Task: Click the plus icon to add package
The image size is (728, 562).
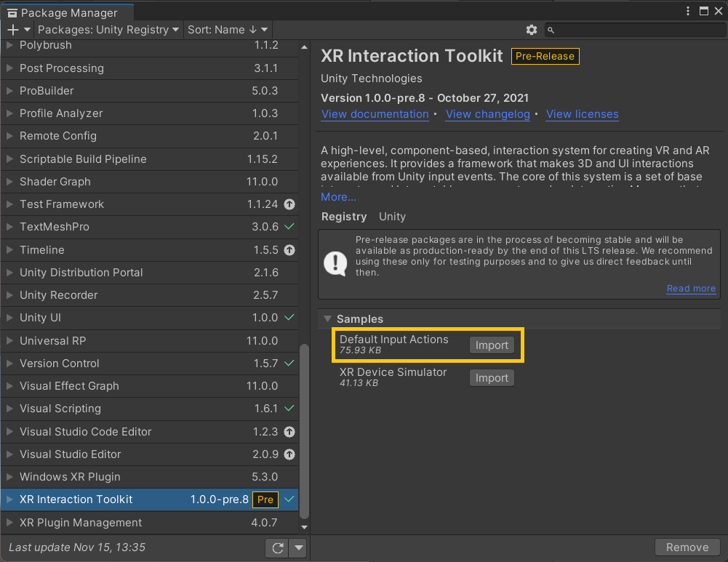Action: coord(13,30)
